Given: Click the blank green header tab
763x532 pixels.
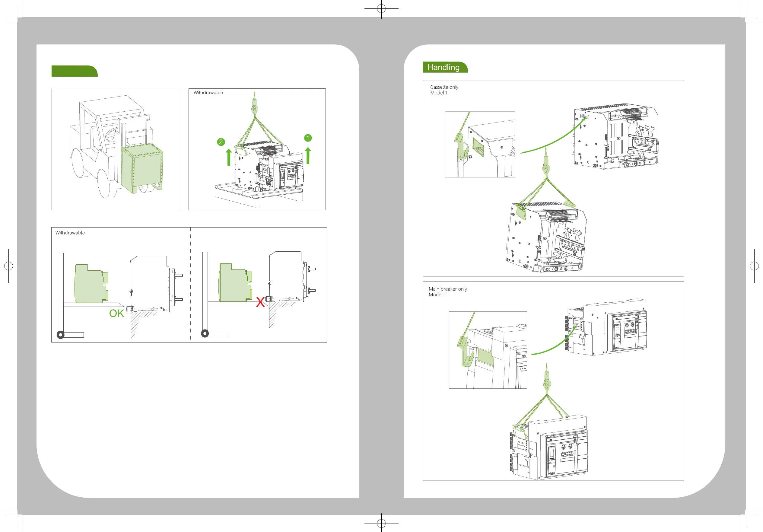Looking at the screenshot, I should click(74, 71).
